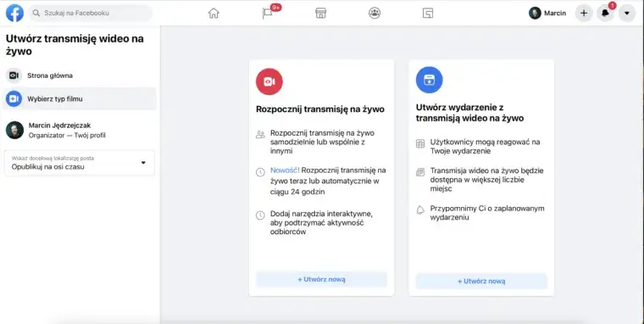Click blue event calendar circle icon

pos(430,80)
